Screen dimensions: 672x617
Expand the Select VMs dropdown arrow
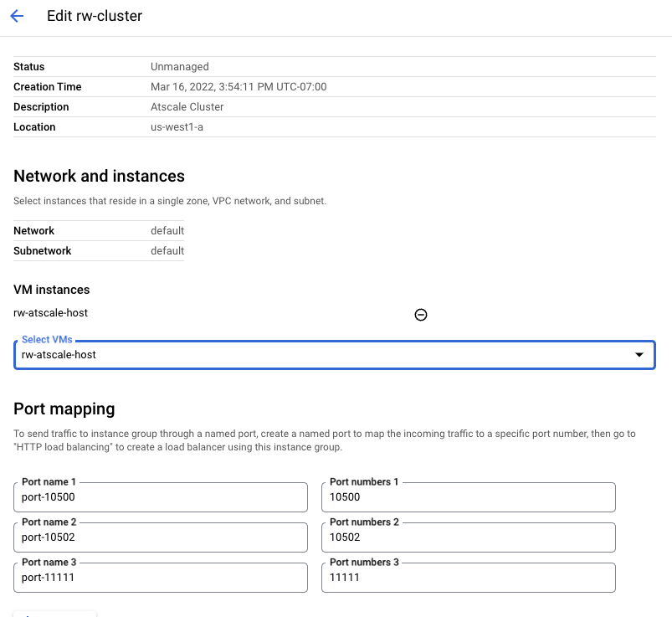(x=639, y=355)
